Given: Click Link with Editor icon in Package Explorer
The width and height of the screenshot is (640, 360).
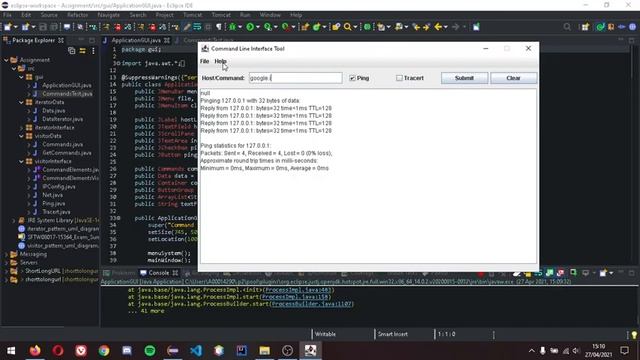Looking at the screenshot, I should tap(82, 51).
